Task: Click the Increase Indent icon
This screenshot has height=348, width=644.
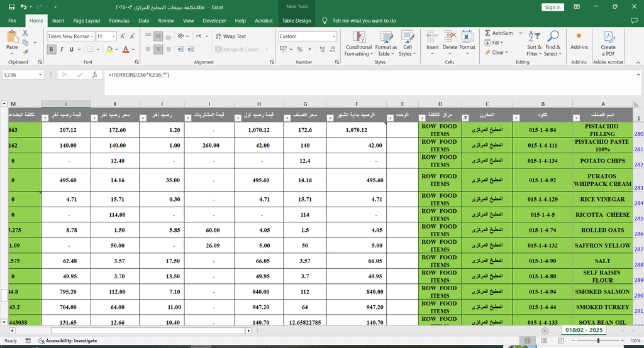Action: pos(191,49)
